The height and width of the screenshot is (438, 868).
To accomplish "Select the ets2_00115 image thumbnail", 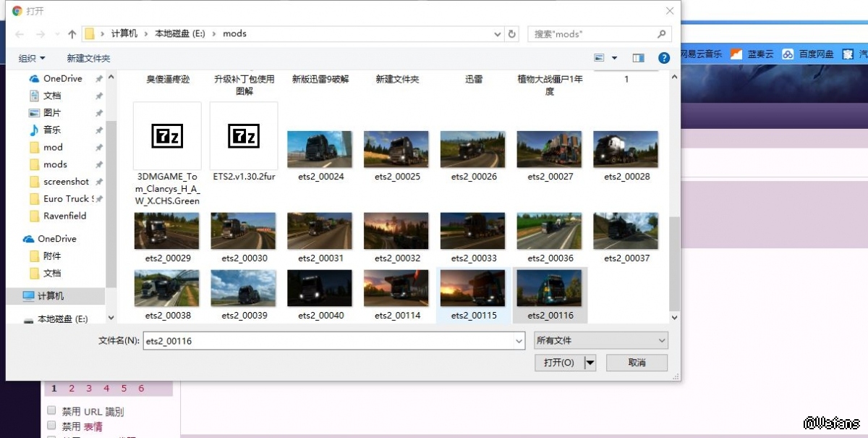I will pos(474,289).
